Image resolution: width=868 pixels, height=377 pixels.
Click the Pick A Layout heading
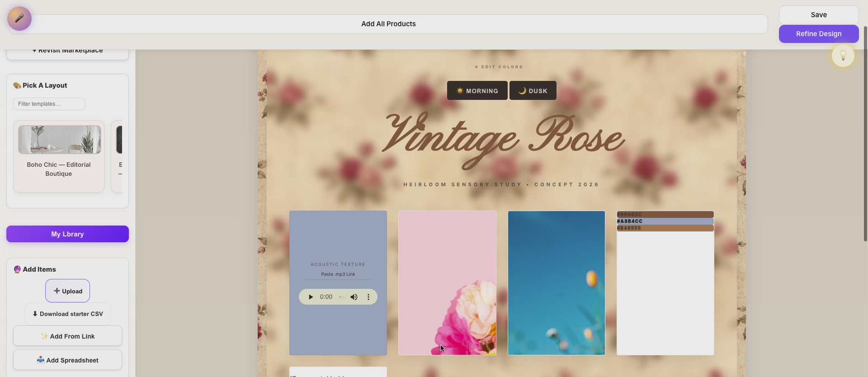pos(40,85)
